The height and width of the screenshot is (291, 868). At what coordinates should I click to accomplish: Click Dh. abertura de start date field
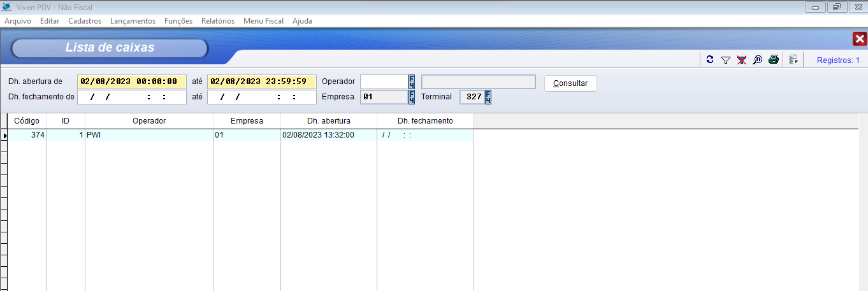(132, 82)
